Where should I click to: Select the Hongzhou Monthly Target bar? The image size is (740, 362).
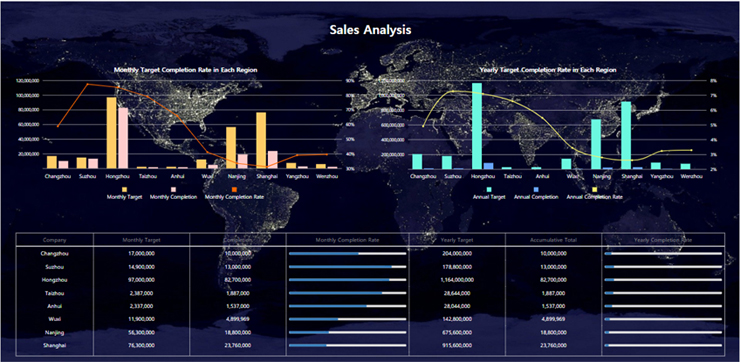pos(111,133)
